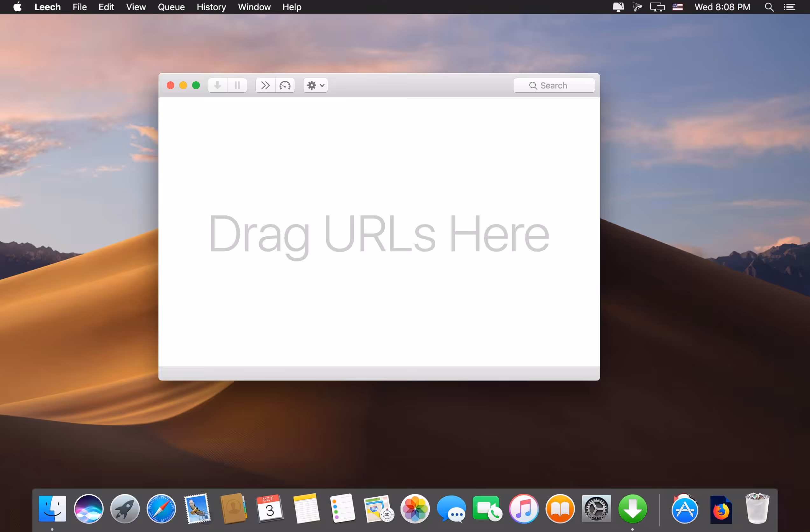Screen dimensions: 810x532
Task: Open the Queue menu
Action: (171, 7)
